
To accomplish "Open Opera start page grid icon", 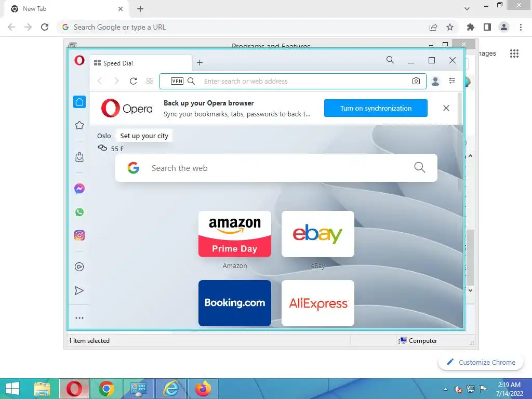I will coord(150,81).
